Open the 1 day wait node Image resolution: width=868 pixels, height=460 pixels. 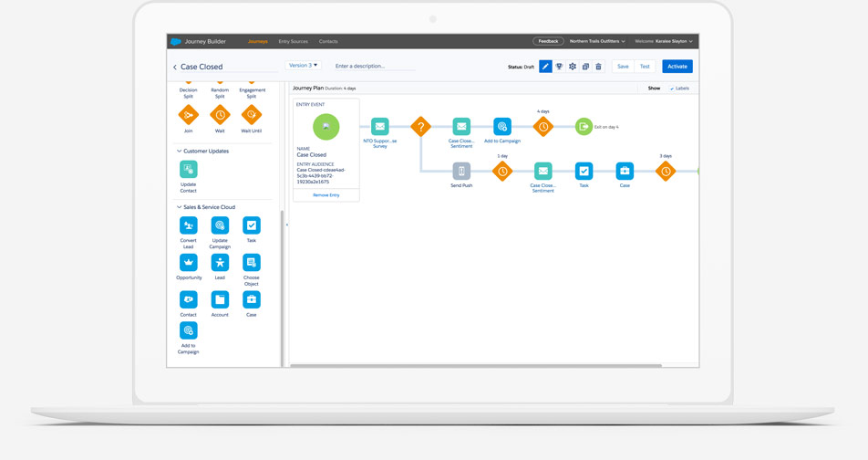pos(502,172)
